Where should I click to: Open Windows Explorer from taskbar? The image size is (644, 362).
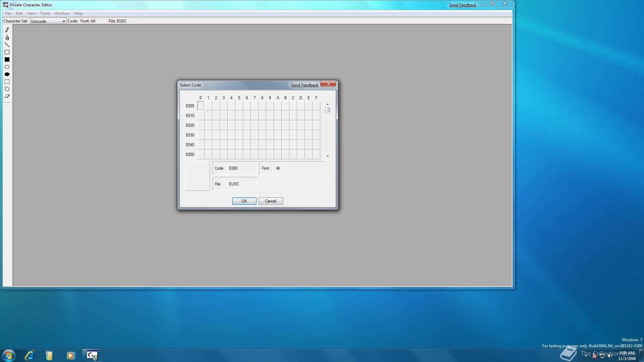coord(49,355)
